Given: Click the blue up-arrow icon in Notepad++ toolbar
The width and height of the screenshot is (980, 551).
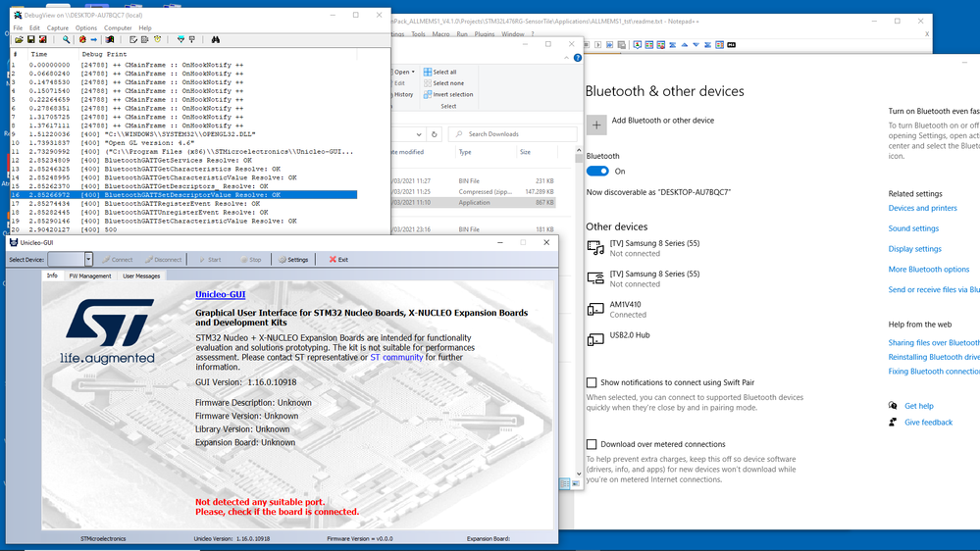Looking at the screenshot, I should point(685,45).
